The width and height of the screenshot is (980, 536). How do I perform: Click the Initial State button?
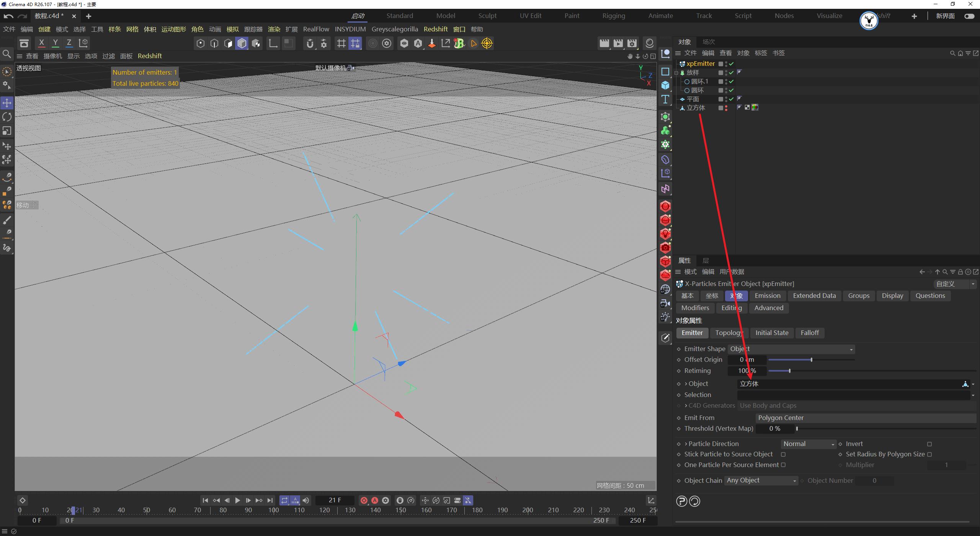coord(771,333)
